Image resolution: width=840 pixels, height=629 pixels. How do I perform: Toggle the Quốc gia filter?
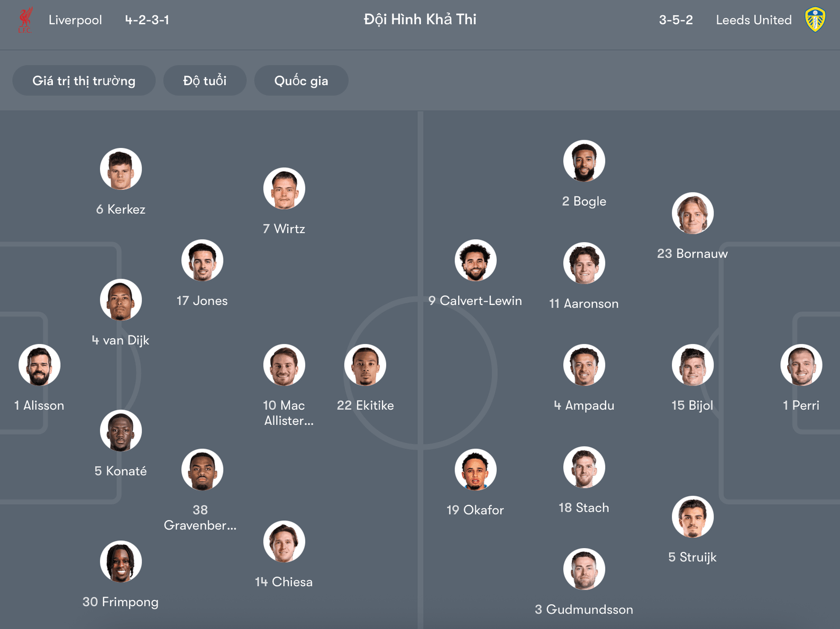(301, 80)
